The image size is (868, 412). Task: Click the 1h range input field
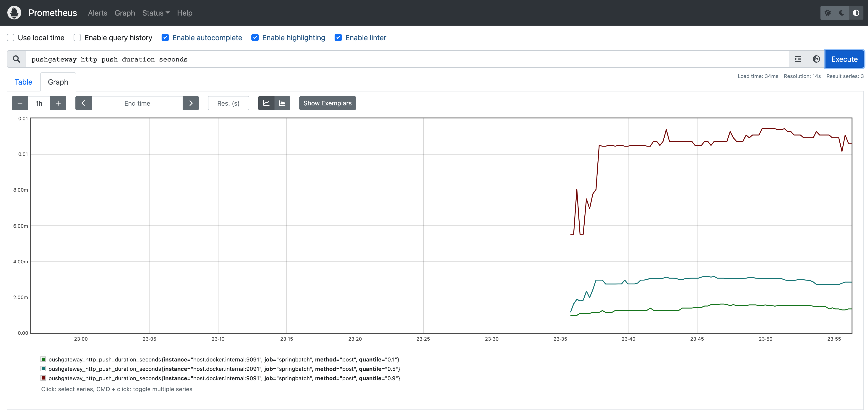coord(39,103)
